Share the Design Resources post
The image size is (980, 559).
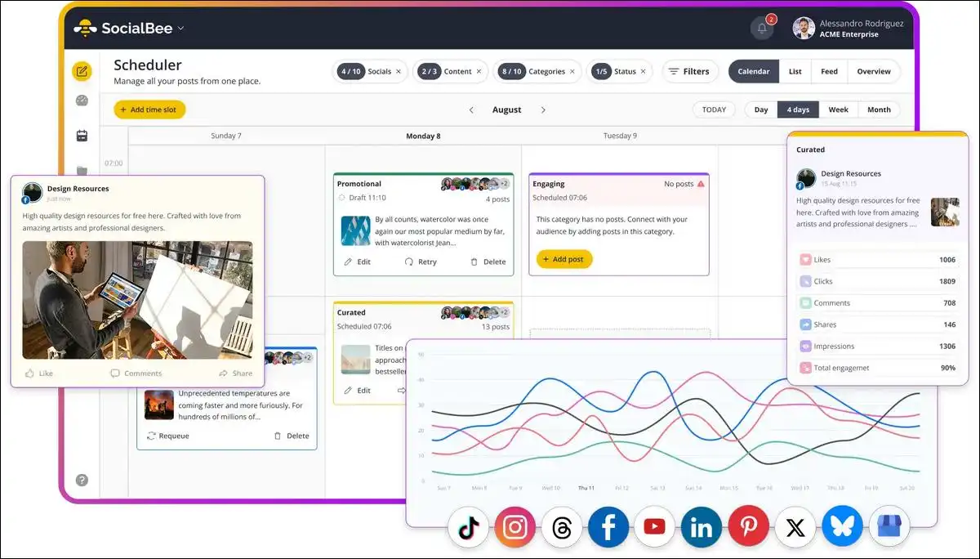pos(235,373)
